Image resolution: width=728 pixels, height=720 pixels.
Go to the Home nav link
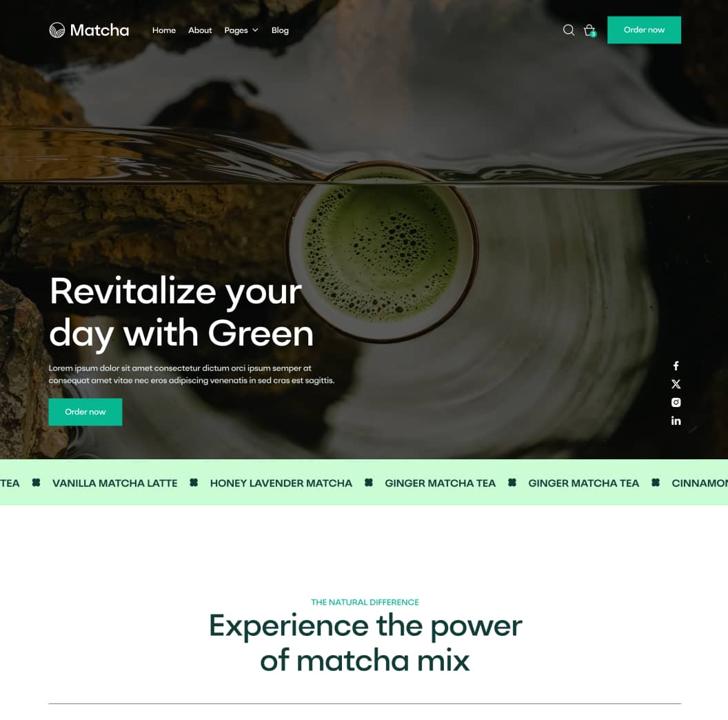click(164, 30)
